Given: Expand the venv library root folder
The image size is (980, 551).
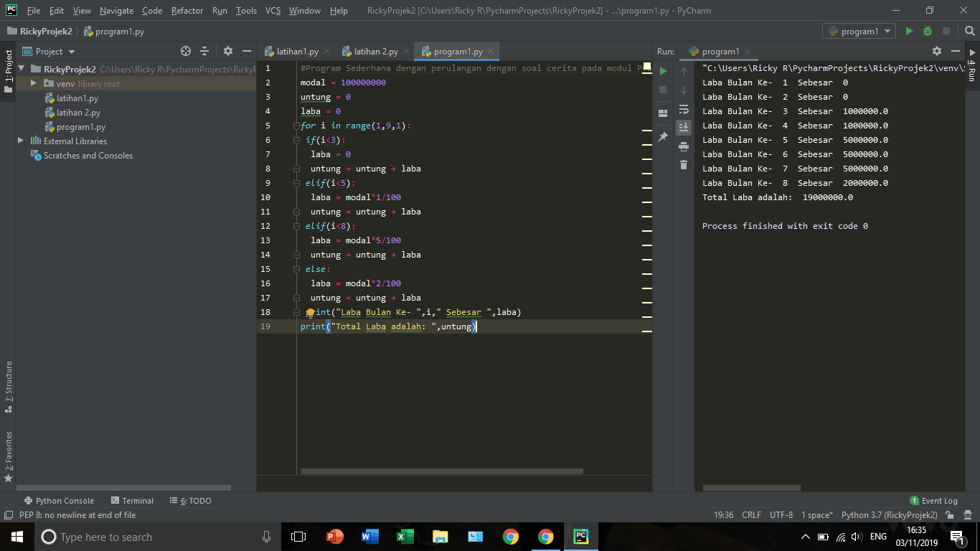Looking at the screenshot, I should click(x=32, y=83).
